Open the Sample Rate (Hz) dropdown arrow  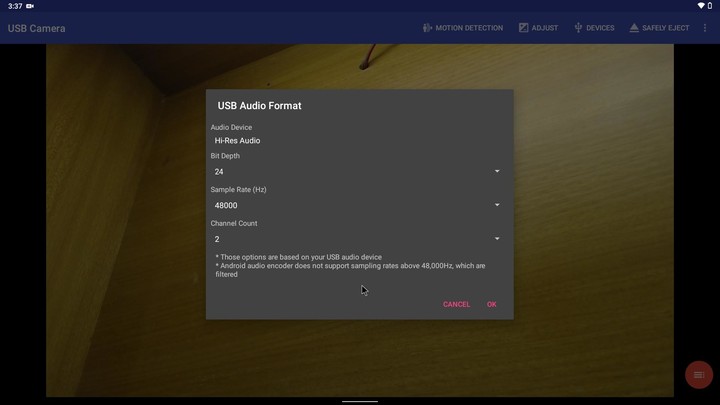point(497,205)
